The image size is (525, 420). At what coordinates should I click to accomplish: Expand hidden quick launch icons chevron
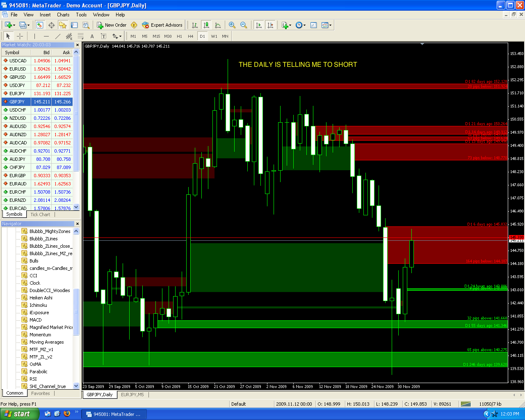[x=76, y=412]
